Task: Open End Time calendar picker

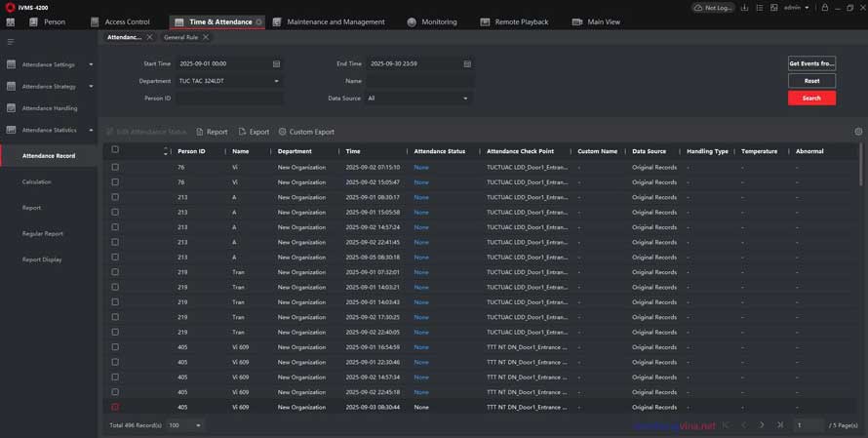Action: pos(467,63)
